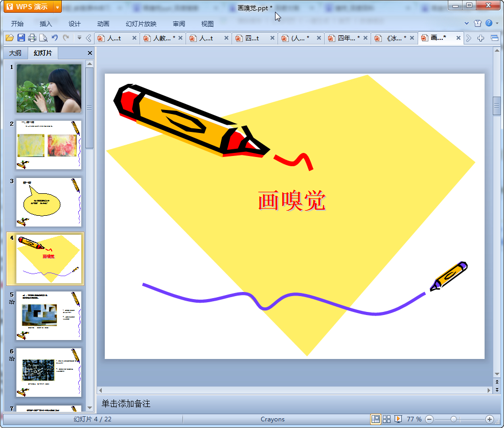
Task: Close the slide thumbnail pane
Action: 90,53
